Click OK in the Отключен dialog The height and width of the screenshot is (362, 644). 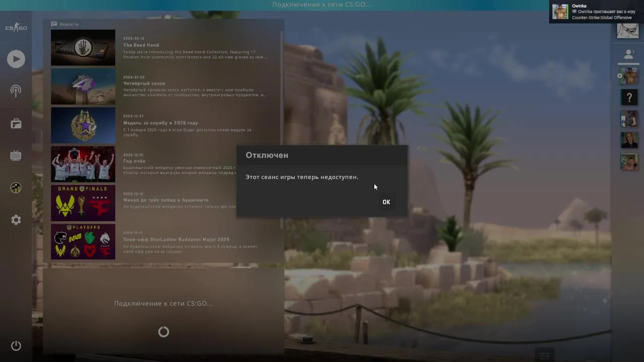coord(386,202)
